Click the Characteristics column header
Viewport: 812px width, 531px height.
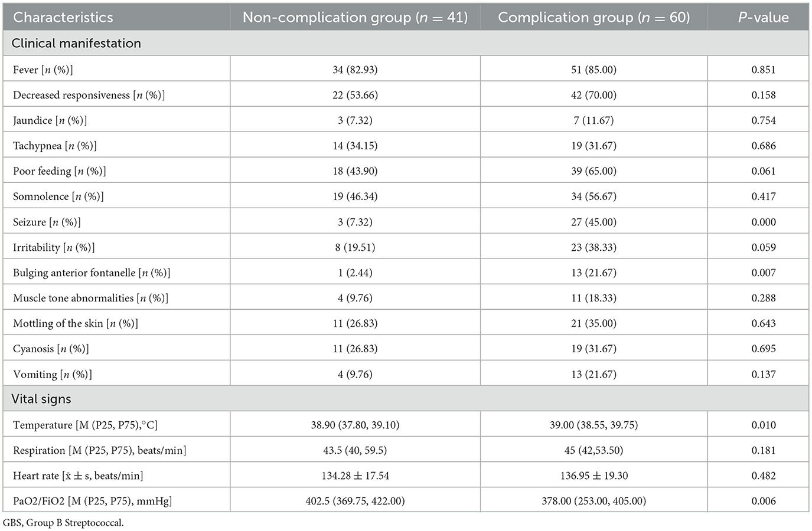63,18
